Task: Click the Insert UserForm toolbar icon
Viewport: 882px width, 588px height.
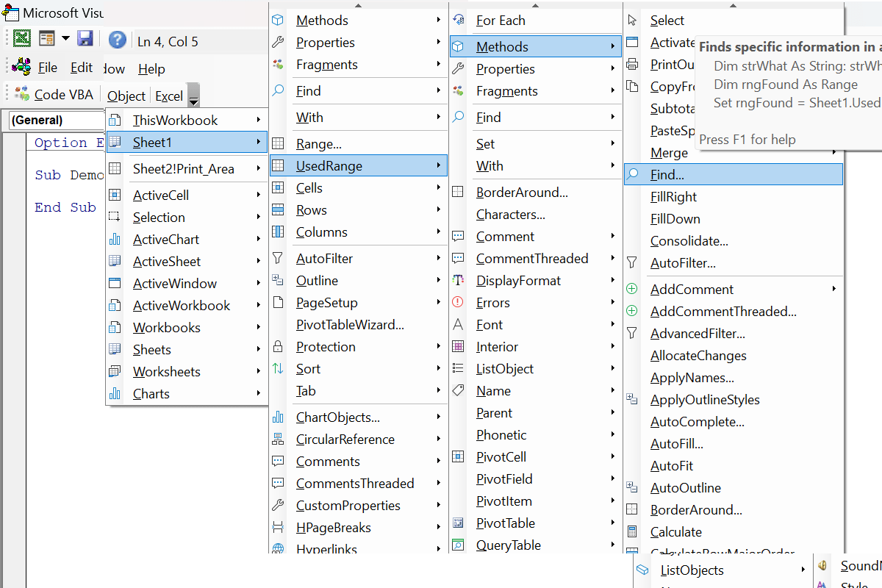Action: [47, 39]
